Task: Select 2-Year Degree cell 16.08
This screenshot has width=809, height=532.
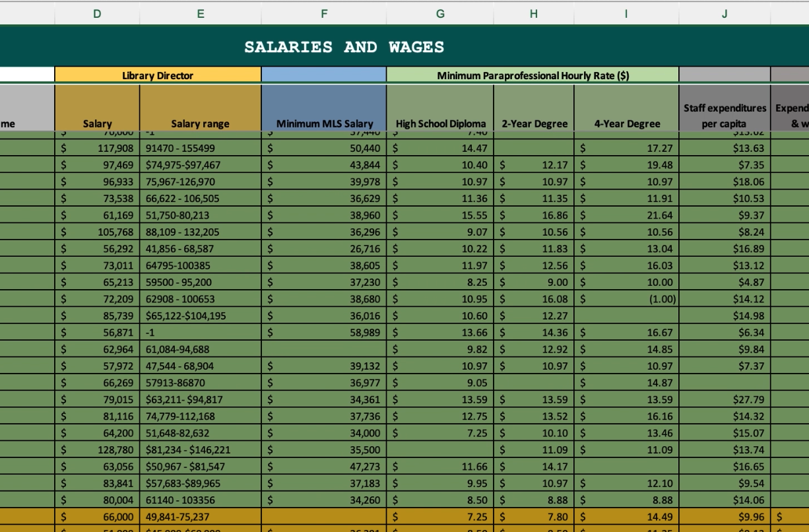Action: coord(534,298)
